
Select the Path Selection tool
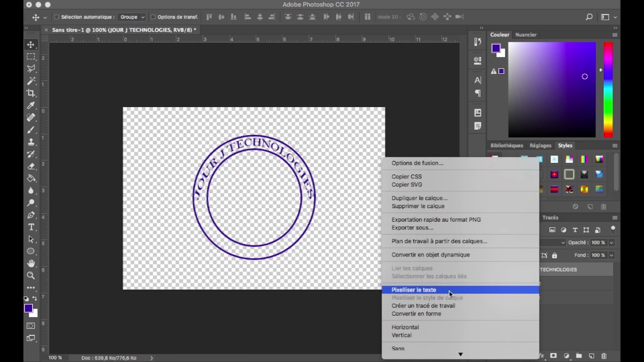point(31,239)
